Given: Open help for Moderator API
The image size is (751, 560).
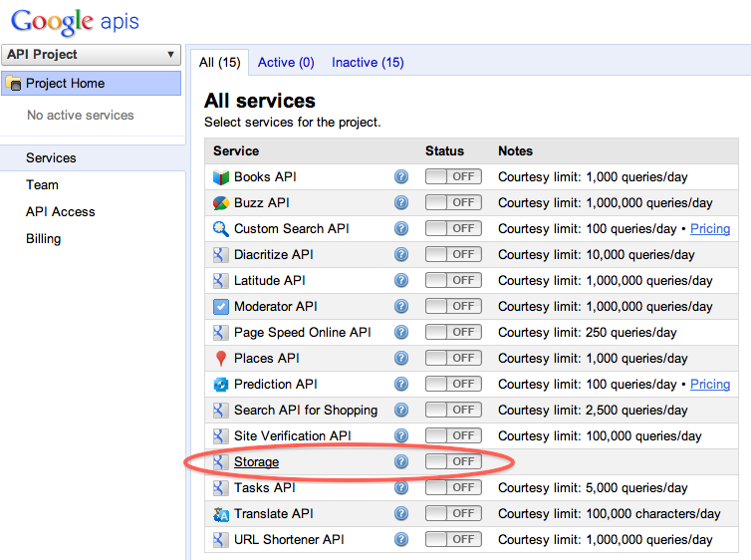Looking at the screenshot, I should click(401, 306).
